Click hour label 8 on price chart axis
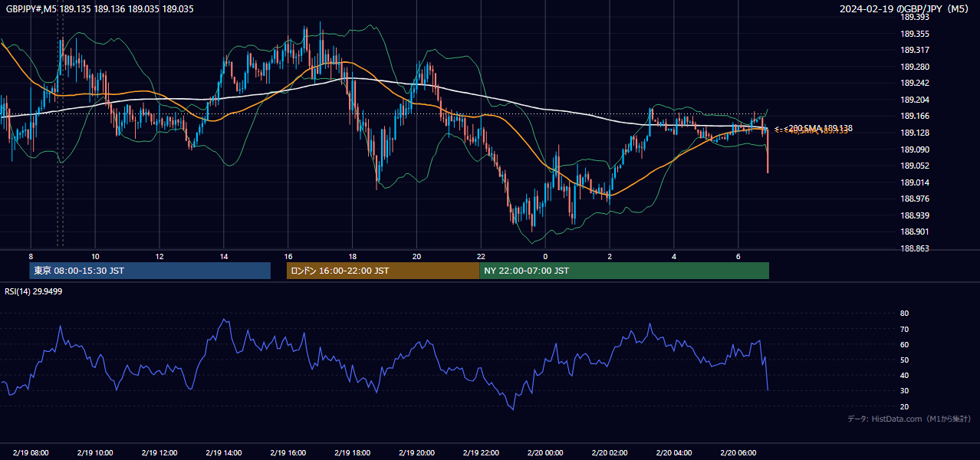 pyautogui.click(x=31, y=256)
